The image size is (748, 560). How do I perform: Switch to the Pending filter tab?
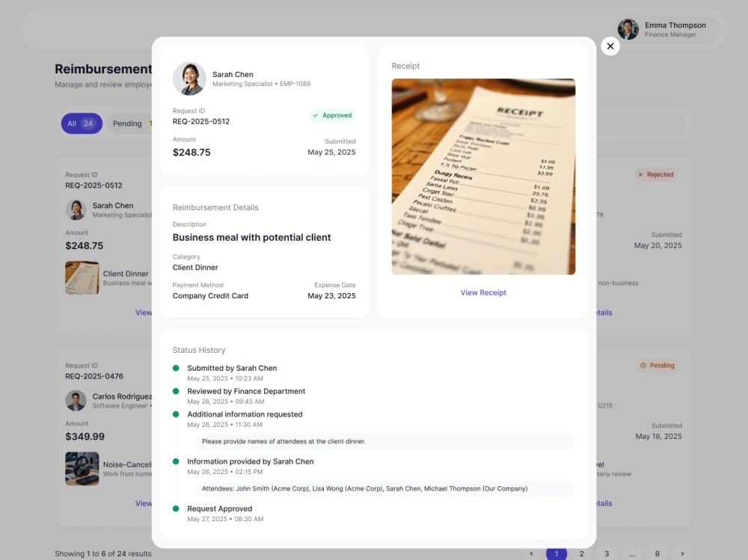129,123
